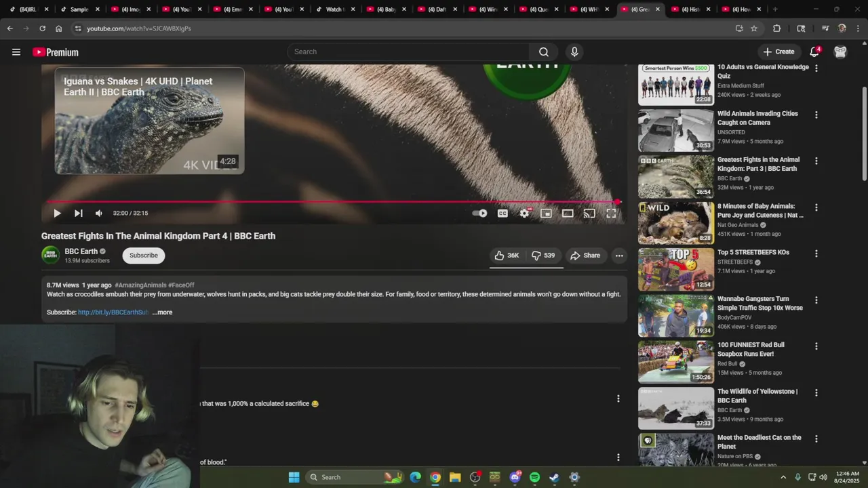Open the account avatar menu
The width and height of the screenshot is (868, 488).
tap(840, 52)
